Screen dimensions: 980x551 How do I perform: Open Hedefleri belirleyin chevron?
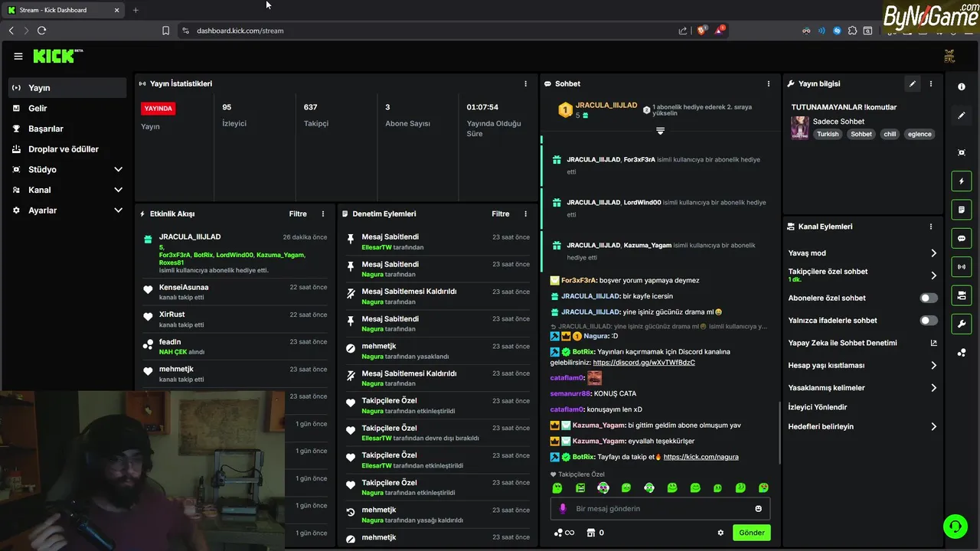coord(933,426)
